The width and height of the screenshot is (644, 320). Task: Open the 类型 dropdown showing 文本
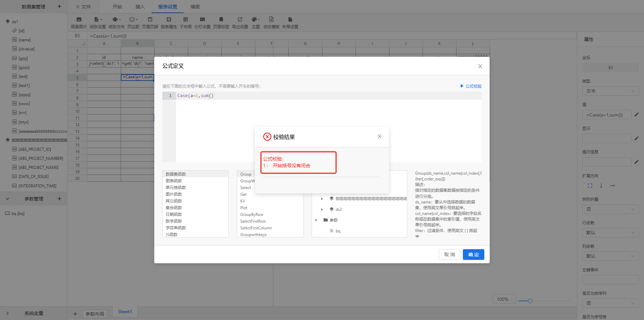coord(610,91)
